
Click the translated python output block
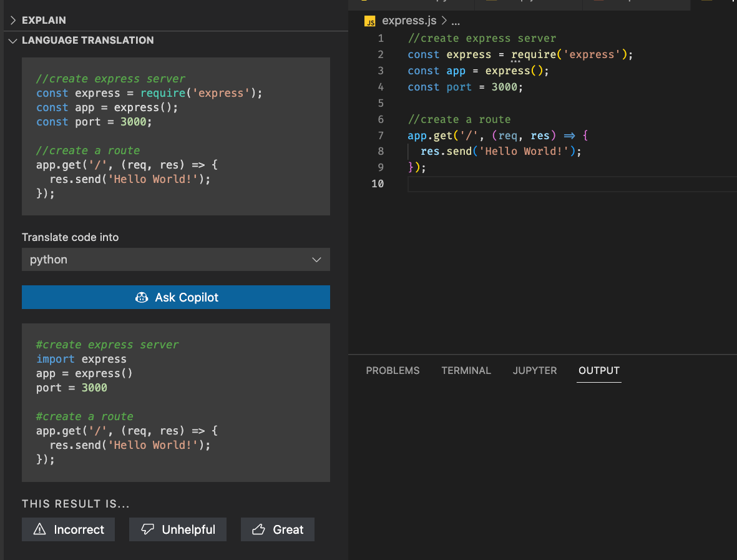pyautogui.click(x=176, y=403)
